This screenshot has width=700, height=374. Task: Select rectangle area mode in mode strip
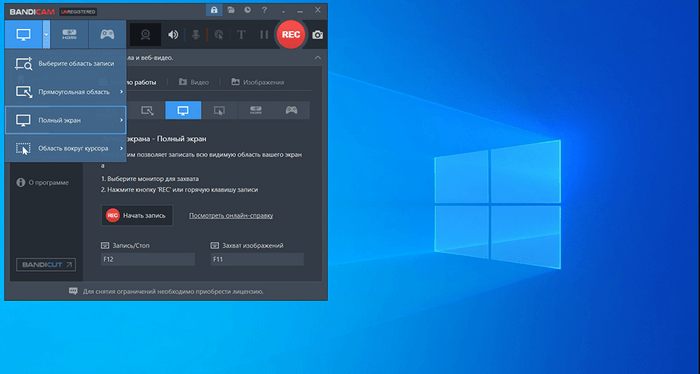(x=147, y=110)
